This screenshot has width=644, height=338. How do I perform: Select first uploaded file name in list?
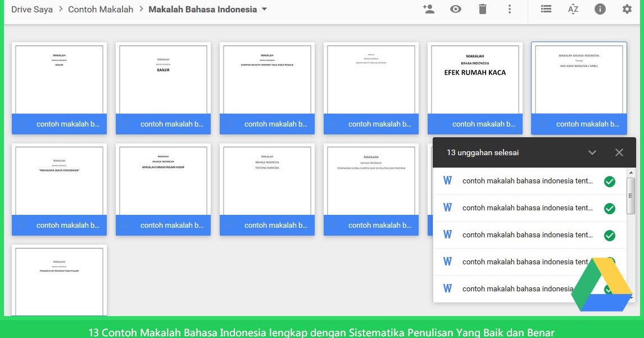click(x=527, y=181)
